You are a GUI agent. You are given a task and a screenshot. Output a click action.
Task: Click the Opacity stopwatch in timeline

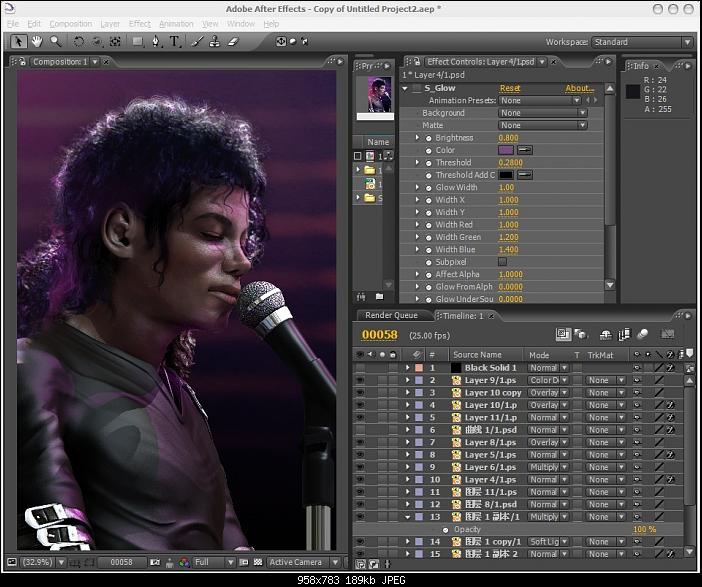[445, 530]
